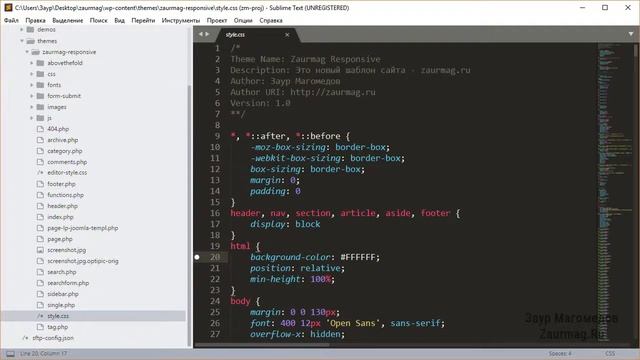Click the images folder icon
This screenshot has width=640, height=360.
pyautogui.click(x=40, y=107)
